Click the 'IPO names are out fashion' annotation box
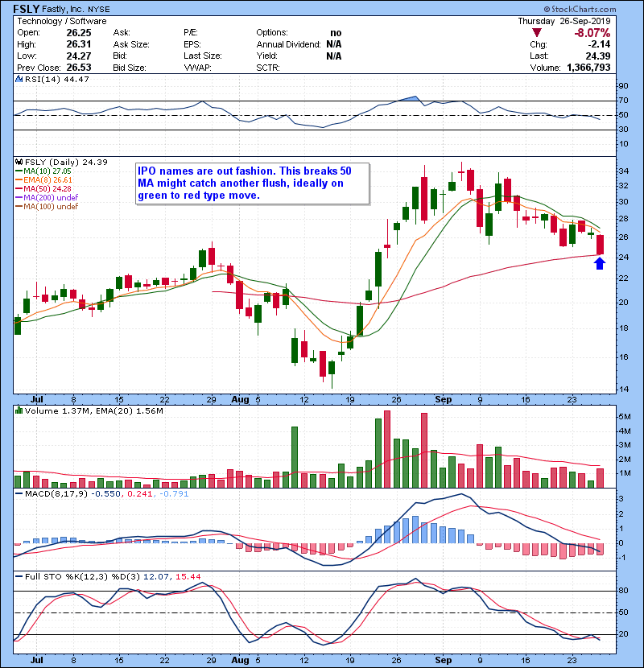This screenshot has width=644, height=668. click(x=252, y=184)
